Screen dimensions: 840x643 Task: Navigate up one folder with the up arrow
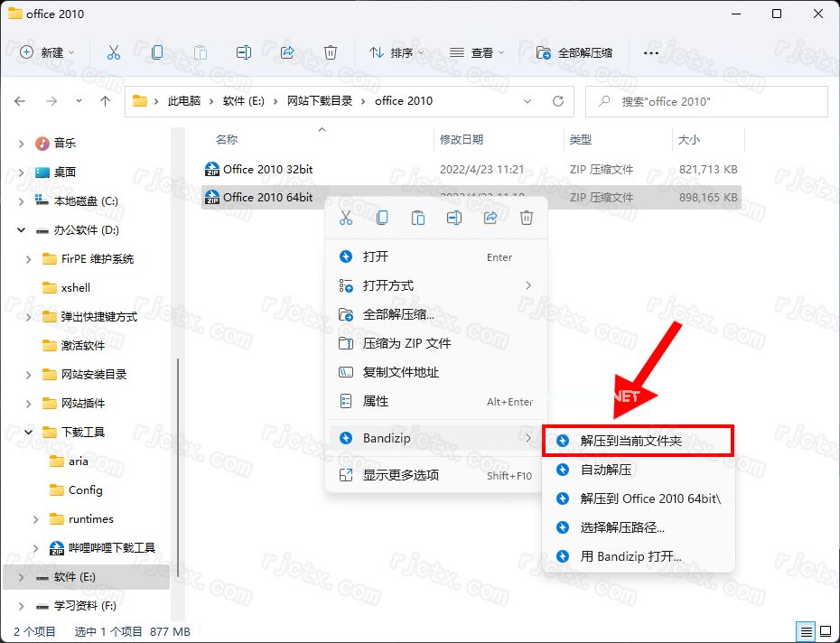coord(105,101)
